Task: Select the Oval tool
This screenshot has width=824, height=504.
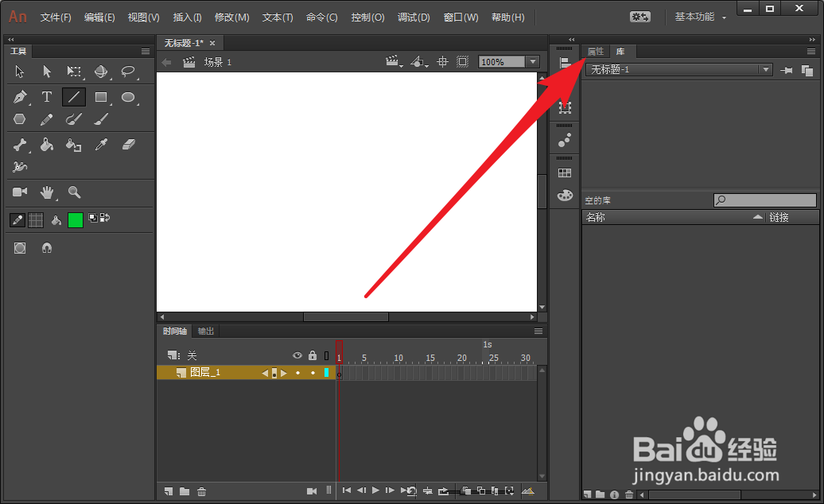Action: click(128, 97)
